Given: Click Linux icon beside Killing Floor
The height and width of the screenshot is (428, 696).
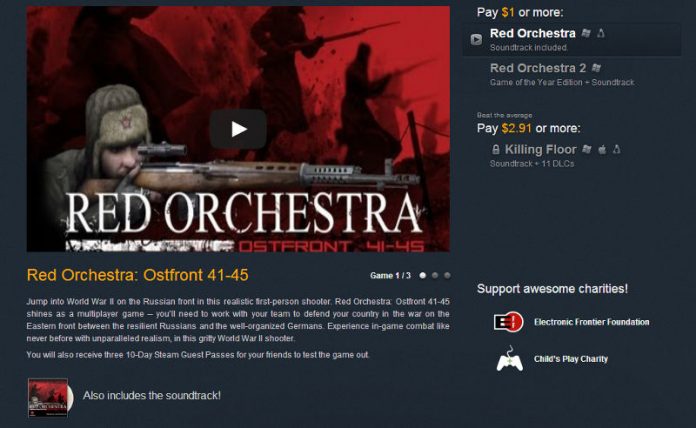Looking at the screenshot, I should click(617, 149).
